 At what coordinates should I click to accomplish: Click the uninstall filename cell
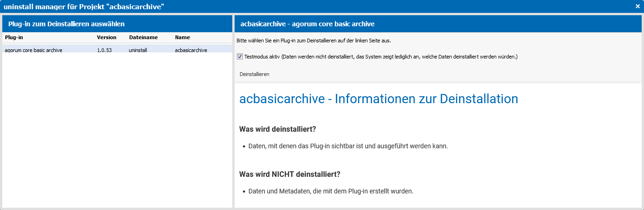pyautogui.click(x=138, y=50)
